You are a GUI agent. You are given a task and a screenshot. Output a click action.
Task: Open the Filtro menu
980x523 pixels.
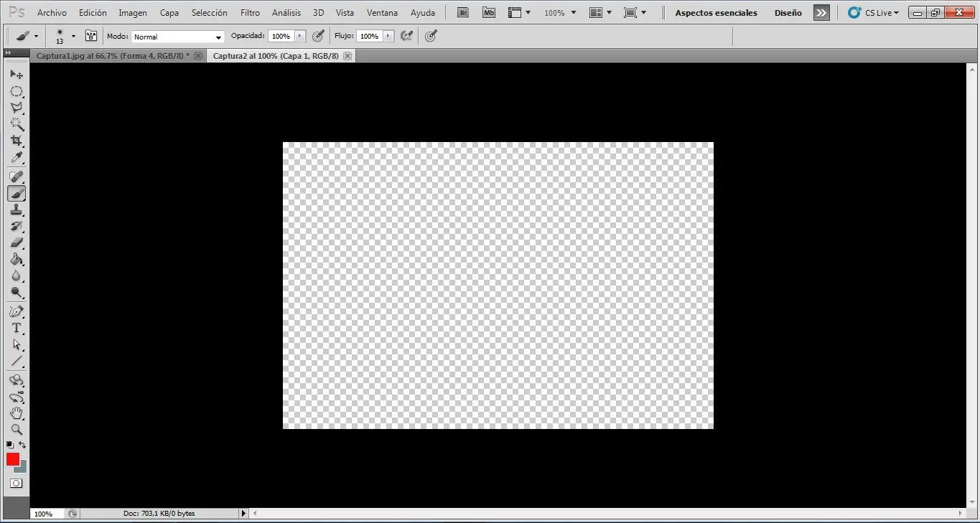pos(250,13)
